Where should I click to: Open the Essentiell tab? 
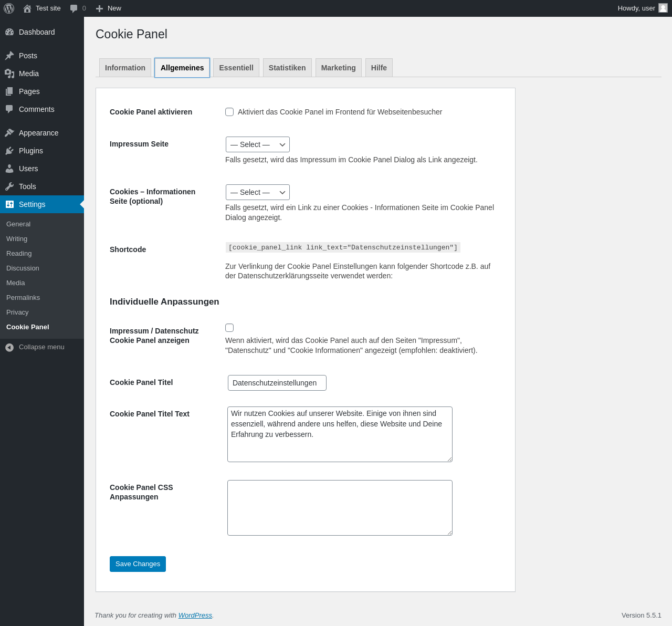click(236, 68)
